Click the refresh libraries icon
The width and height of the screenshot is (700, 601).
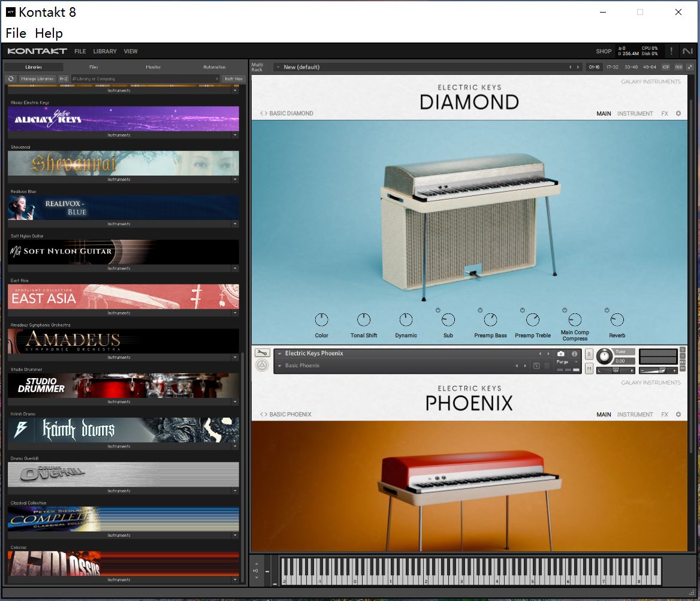click(11, 78)
